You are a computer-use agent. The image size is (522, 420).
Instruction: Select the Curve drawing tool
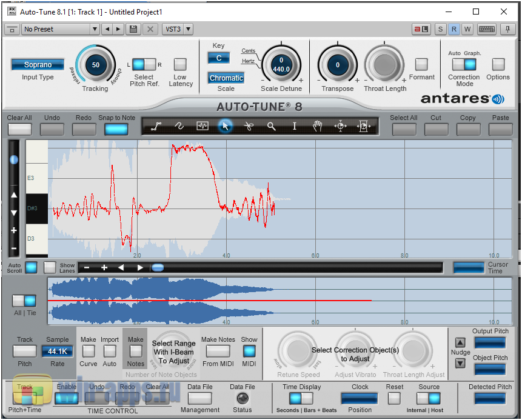click(x=179, y=126)
